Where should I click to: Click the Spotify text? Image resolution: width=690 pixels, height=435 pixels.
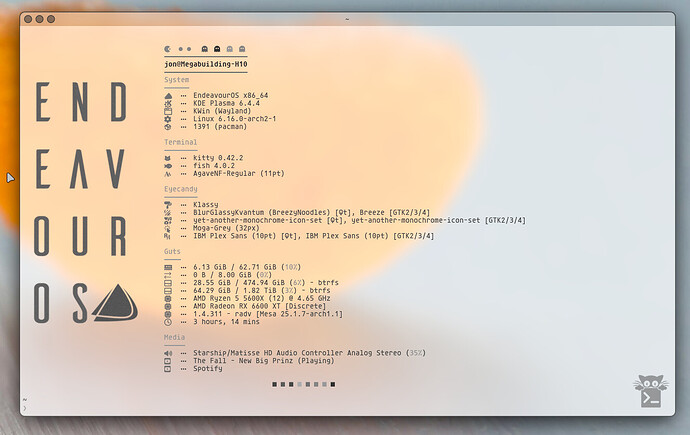(x=208, y=369)
